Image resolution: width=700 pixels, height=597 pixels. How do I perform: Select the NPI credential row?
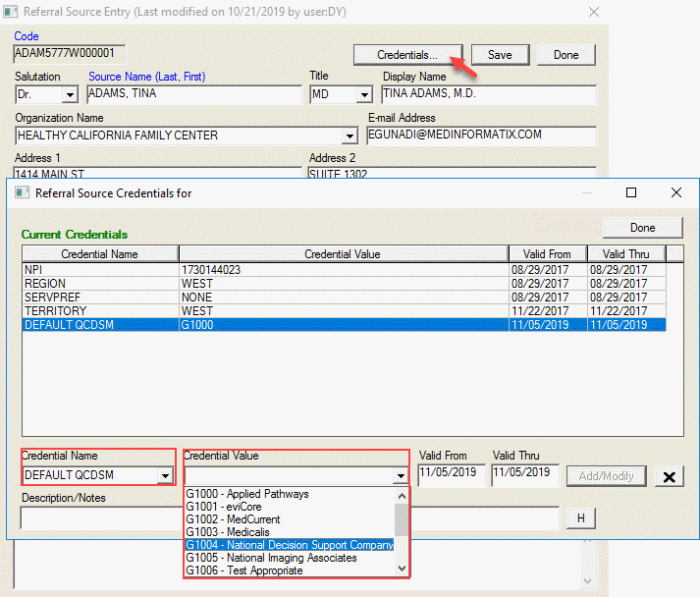(98, 269)
